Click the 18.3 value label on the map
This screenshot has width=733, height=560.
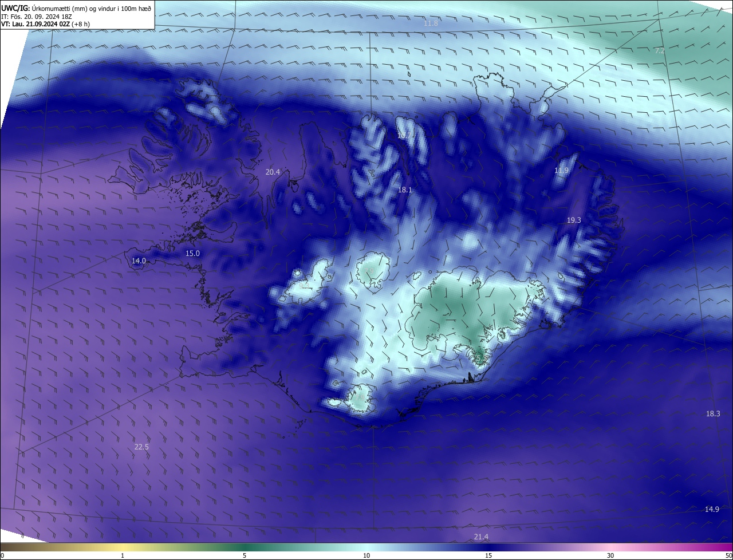[x=713, y=413]
